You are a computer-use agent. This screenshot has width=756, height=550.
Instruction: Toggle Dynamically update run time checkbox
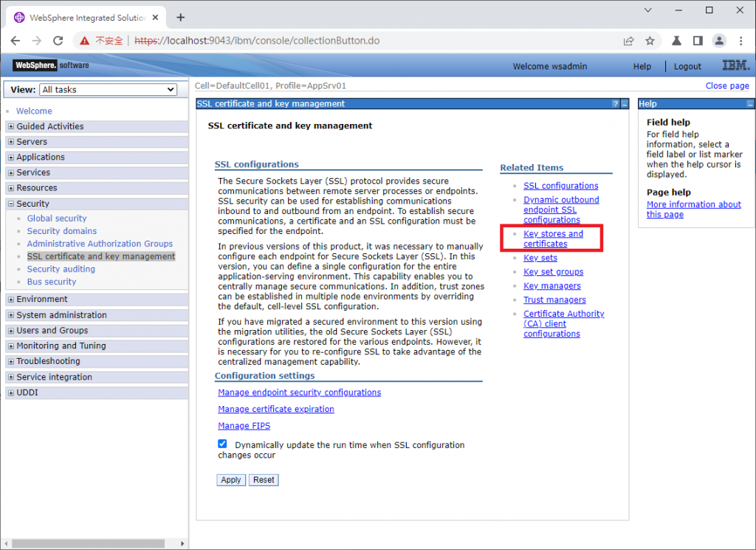tap(222, 444)
